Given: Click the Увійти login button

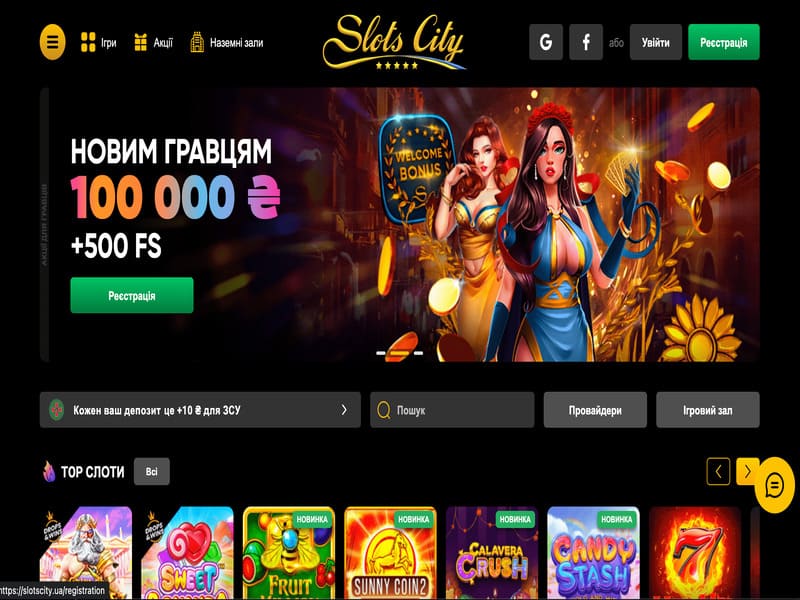Looking at the screenshot, I should [x=656, y=42].
